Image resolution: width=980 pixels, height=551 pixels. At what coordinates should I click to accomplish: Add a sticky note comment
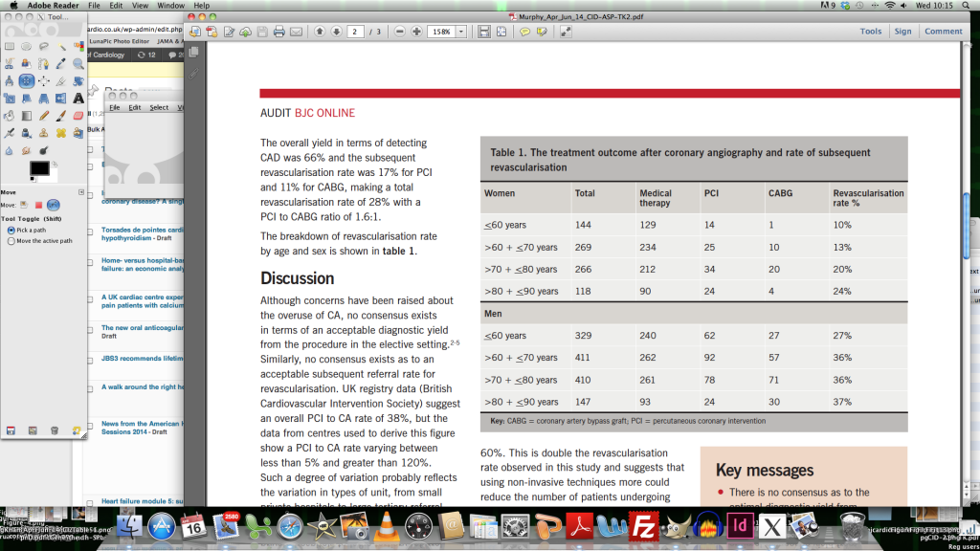(x=524, y=32)
